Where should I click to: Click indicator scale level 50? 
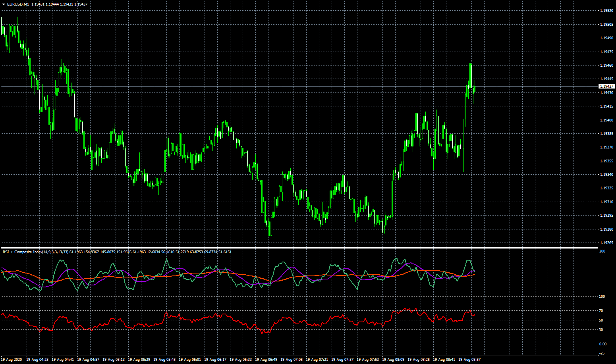601,320
